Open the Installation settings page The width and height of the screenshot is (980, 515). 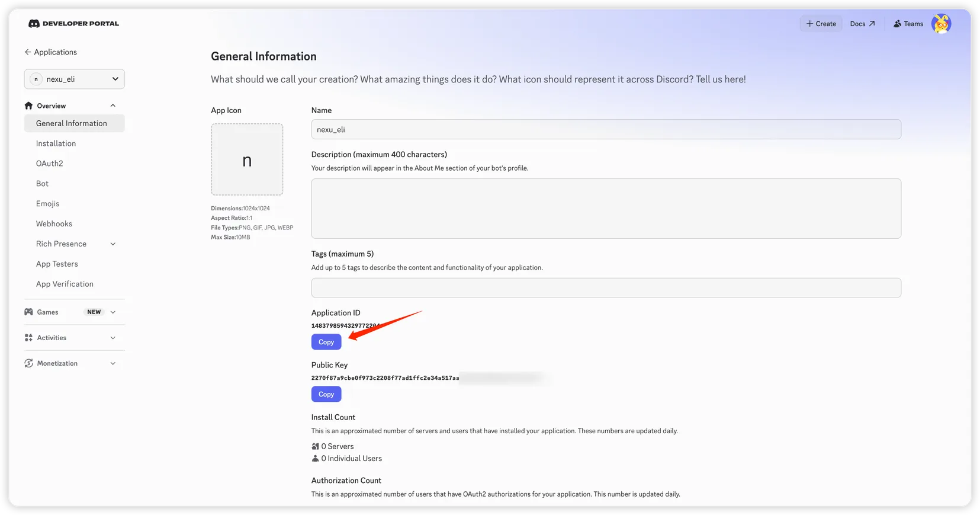click(x=56, y=143)
